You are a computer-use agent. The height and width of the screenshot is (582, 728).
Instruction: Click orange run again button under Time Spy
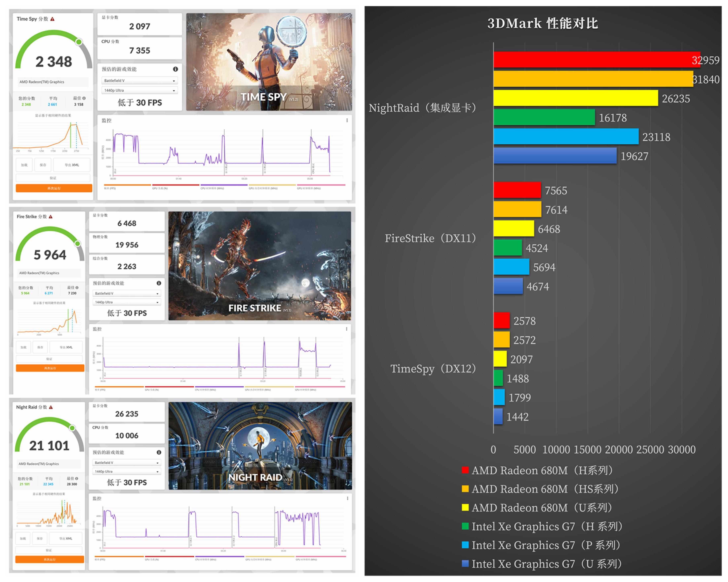point(54,188)
